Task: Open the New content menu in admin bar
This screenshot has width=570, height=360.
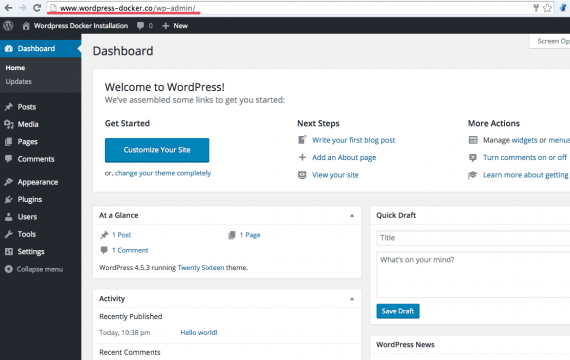Action: point(175,26)
